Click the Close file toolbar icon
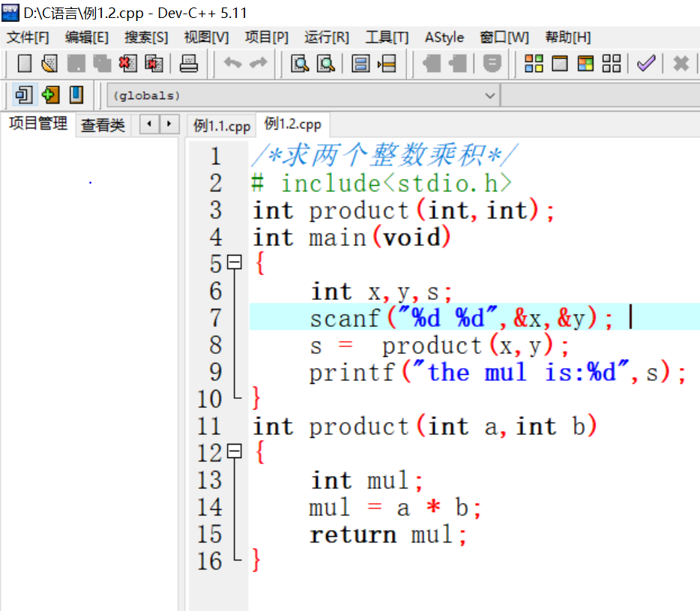700x611 pixels. (127, 64)
